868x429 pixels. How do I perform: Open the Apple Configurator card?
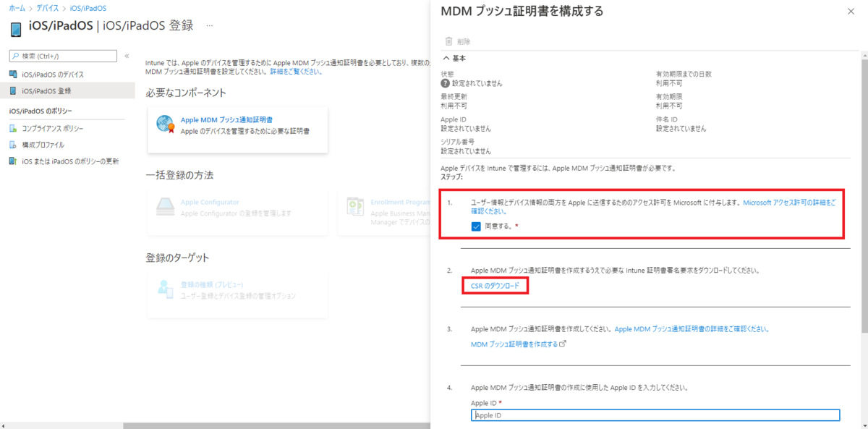(237, 213)
